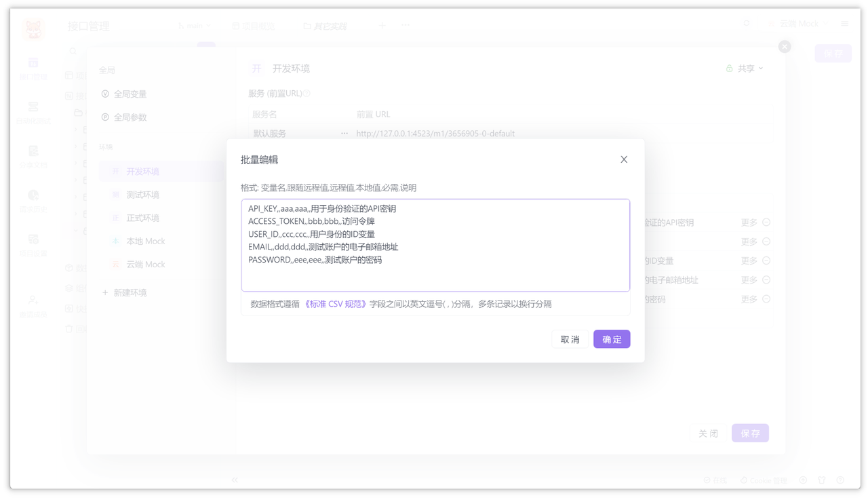The width and height of the screenshot is (868, 502).
Task: Open 自动化测试 in left navigation
Action: (x=33, y=113)
